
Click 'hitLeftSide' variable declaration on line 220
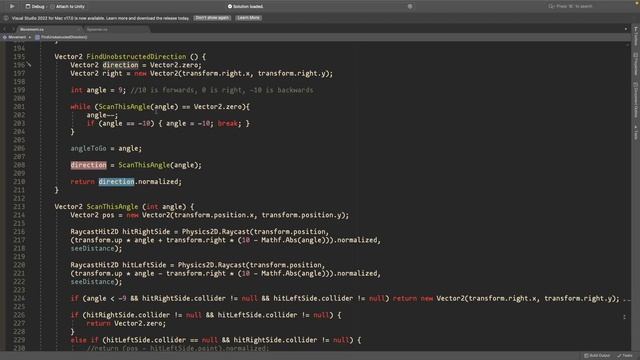click(x=144, y=265)
